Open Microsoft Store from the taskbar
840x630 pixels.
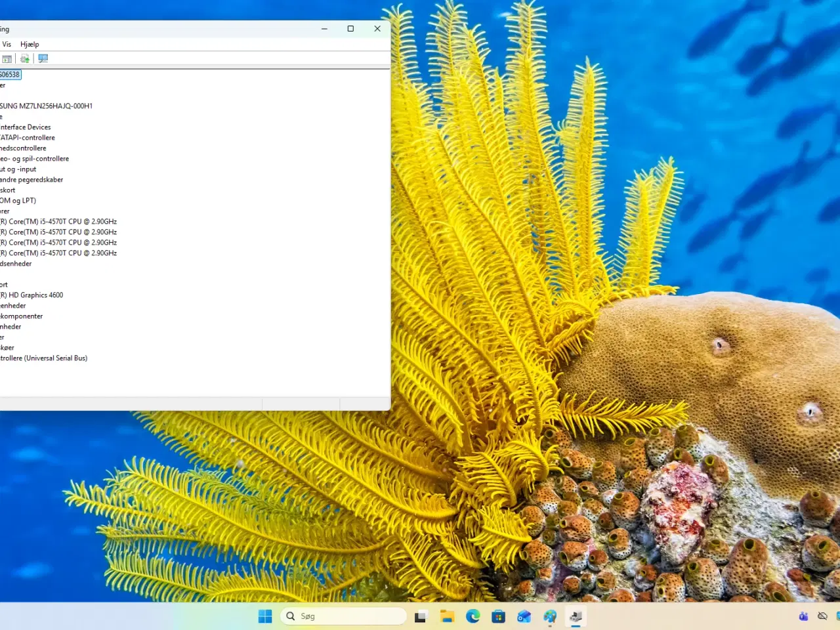(499, 616)
